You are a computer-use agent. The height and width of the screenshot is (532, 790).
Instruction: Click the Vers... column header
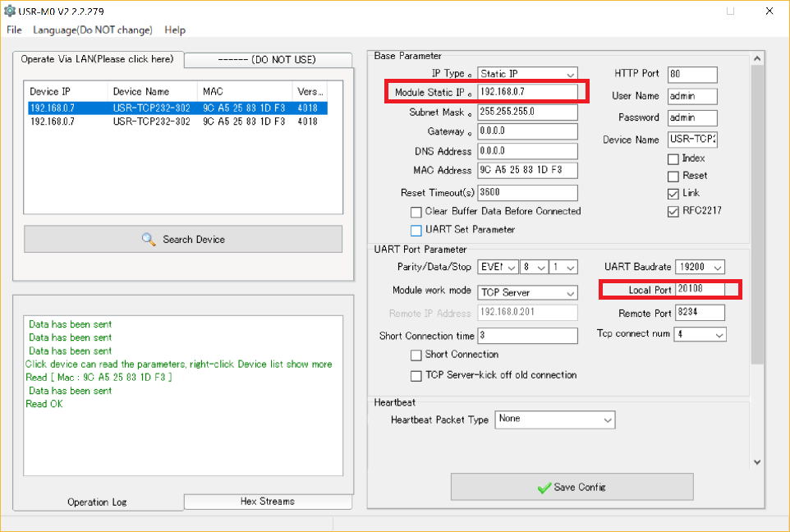tap(310, 92)
